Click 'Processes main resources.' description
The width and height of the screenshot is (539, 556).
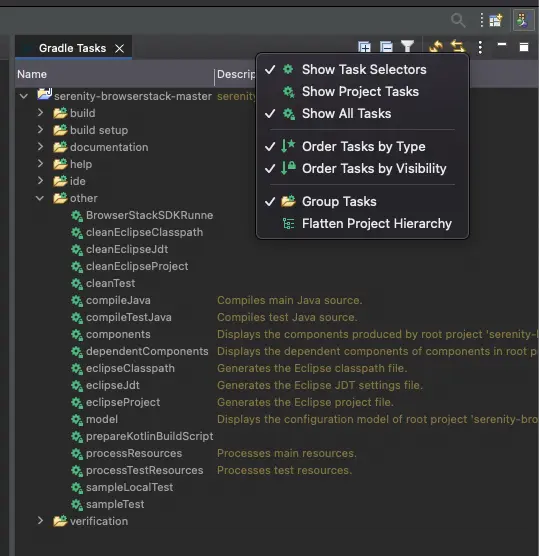click(287, 454)
